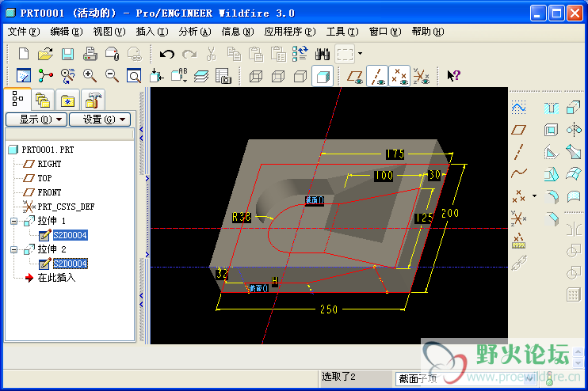Open the 分析(A) menu

pos(195,32)
